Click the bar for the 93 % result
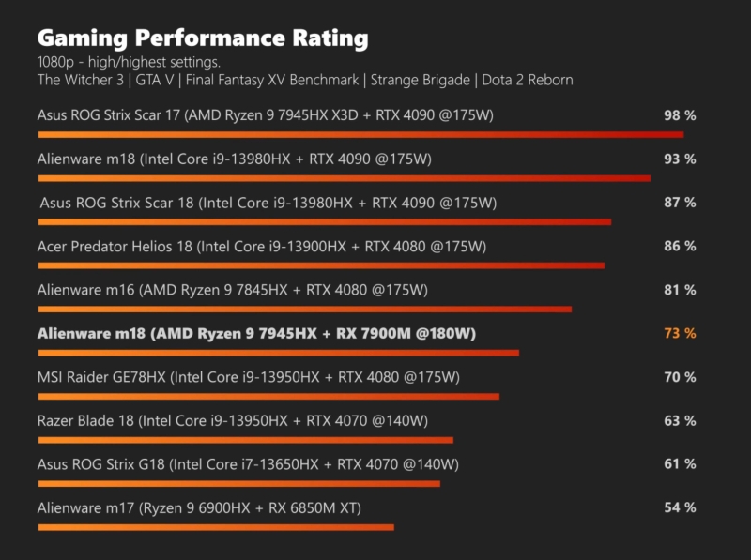The image size is (751, 560). tap(344, 178)
